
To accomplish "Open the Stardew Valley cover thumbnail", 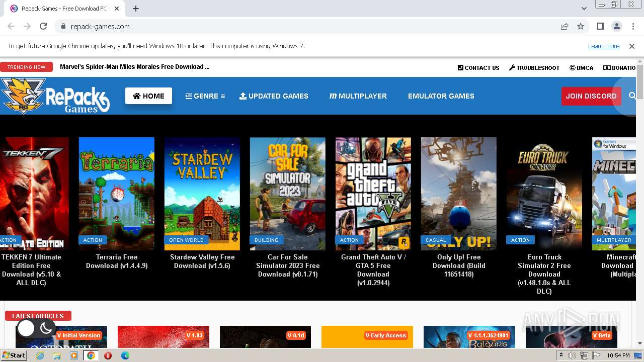I will click(x=202, y=194).
